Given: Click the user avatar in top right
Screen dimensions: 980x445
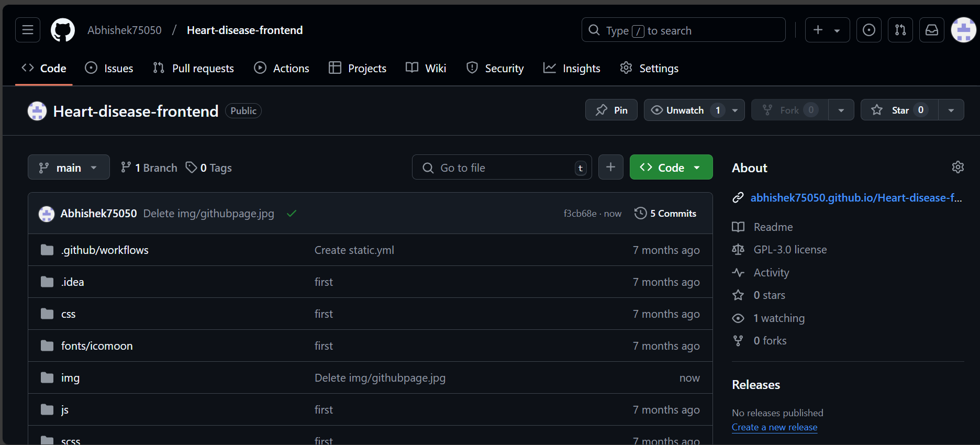Looking at the screenshot, I should coord(963,30).
